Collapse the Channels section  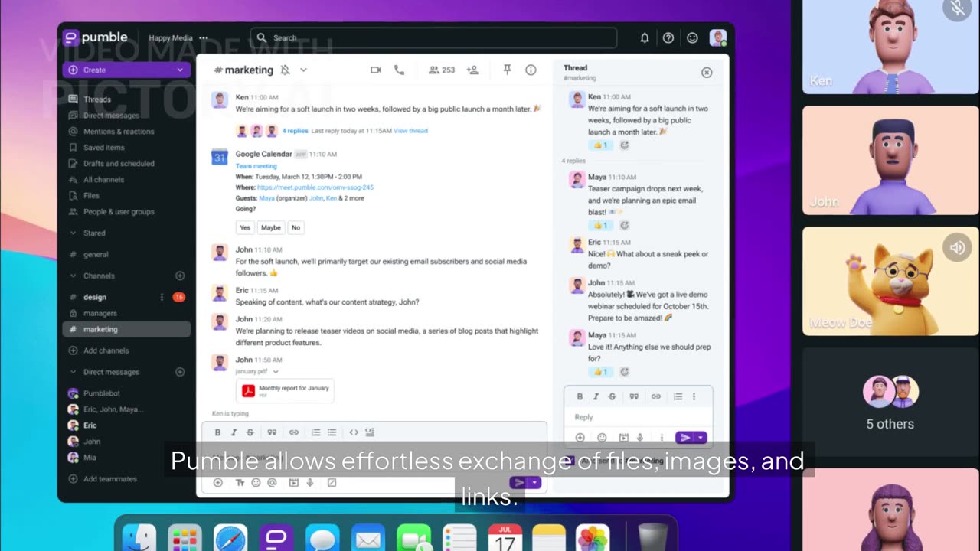click(73, 275)
